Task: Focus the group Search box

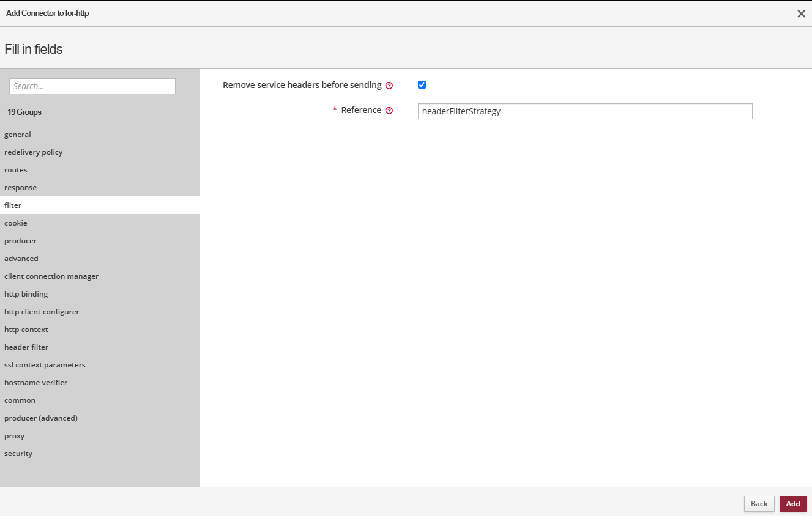Action: point(92,86)
